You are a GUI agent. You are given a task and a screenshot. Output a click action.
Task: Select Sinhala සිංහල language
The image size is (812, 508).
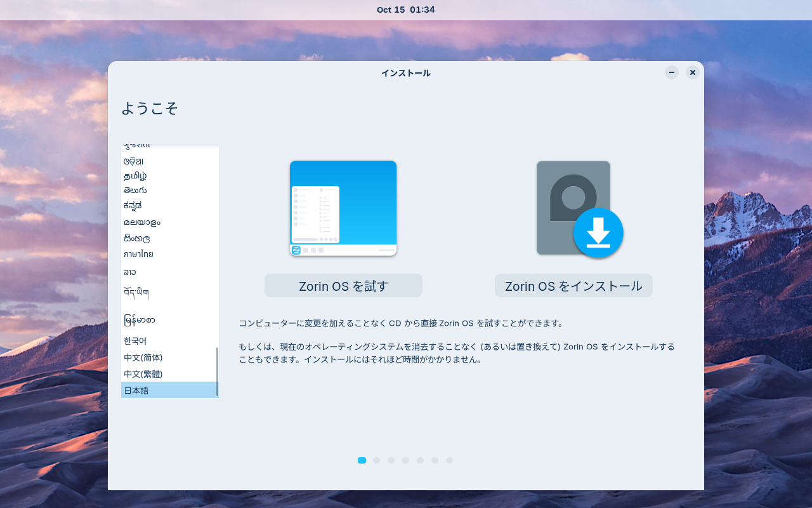point(169,238)
